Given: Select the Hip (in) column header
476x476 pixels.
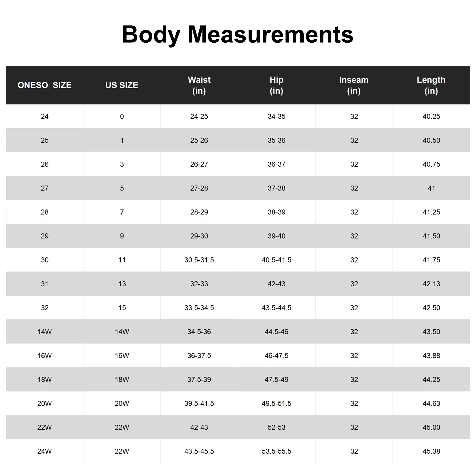Looking at the screenshot, I should point(276,85).
